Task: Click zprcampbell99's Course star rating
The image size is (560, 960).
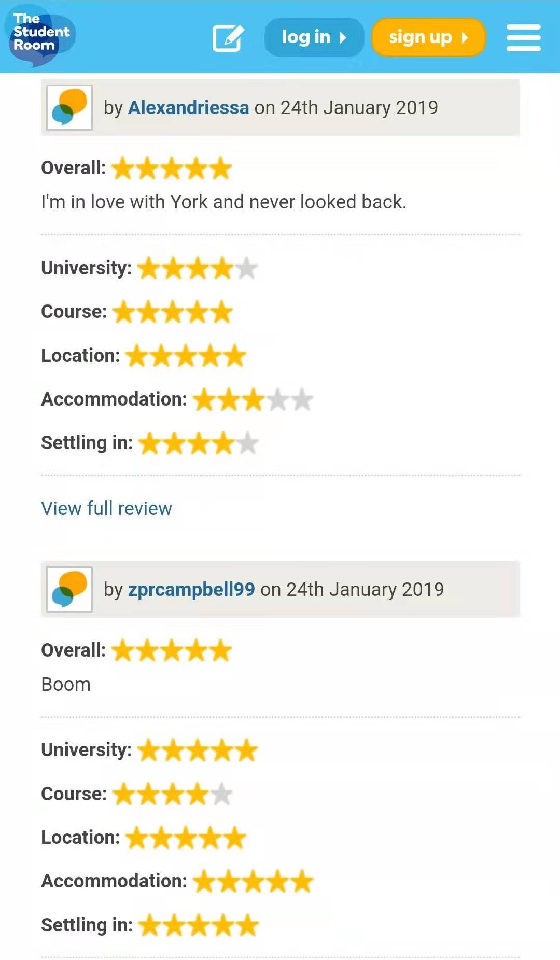Action: 173,794
